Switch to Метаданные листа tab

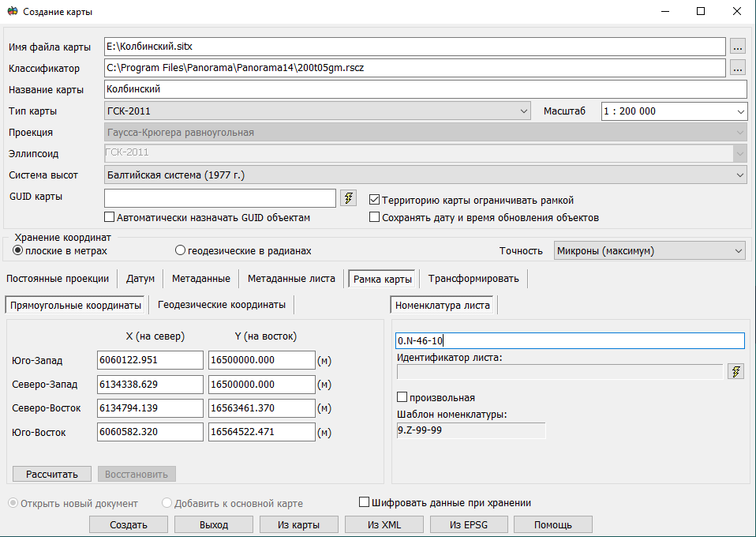(291, 279)
